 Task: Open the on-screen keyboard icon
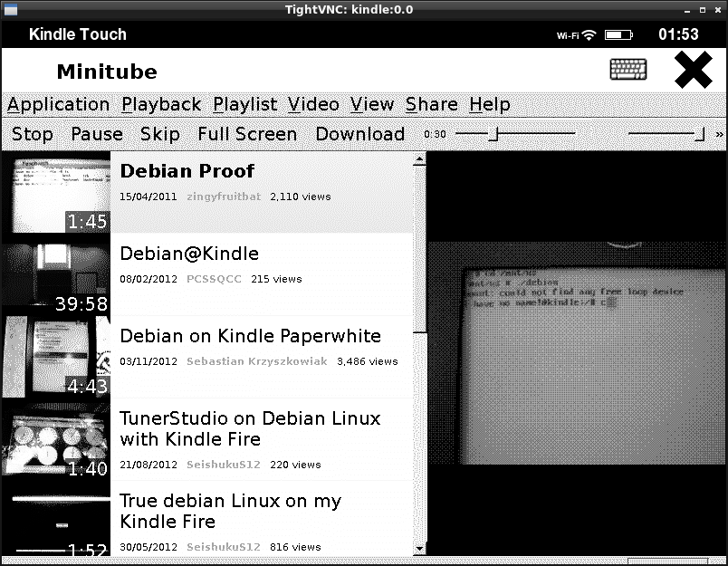[x=627, y=70]
